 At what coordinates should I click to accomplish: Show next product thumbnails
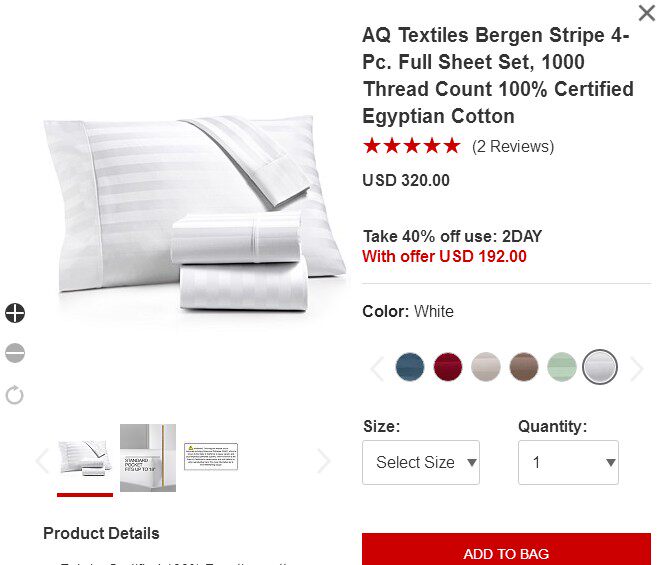[x=323, y=461]
